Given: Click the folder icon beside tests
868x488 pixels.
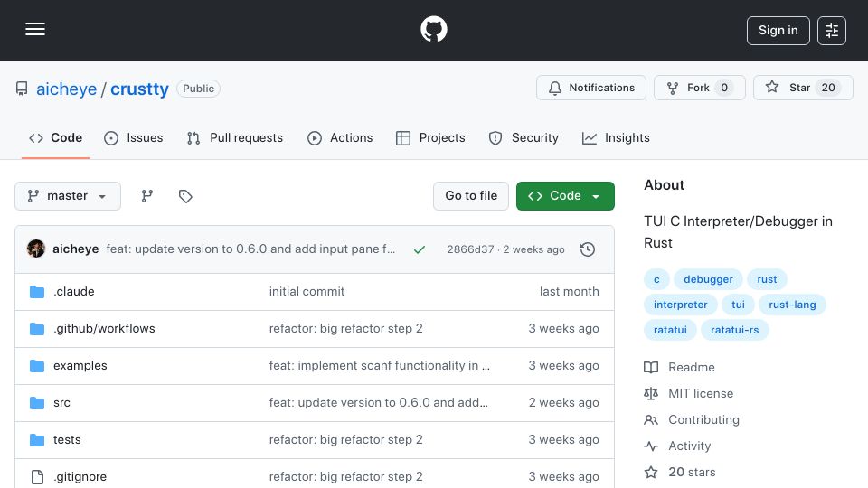Looking at the screenshot, I should [37, 440].
